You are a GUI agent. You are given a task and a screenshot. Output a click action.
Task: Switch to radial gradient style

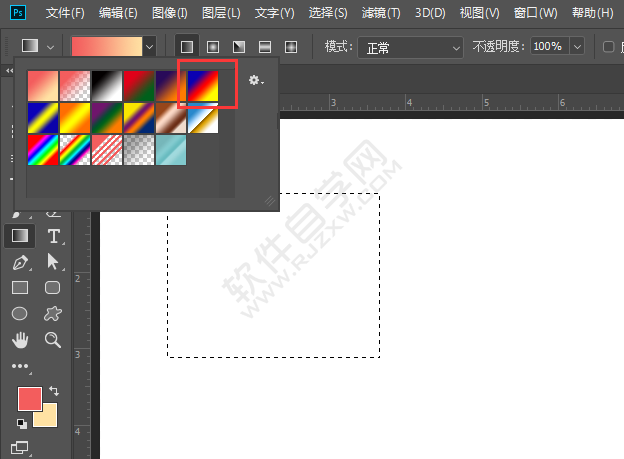point(212,47)
